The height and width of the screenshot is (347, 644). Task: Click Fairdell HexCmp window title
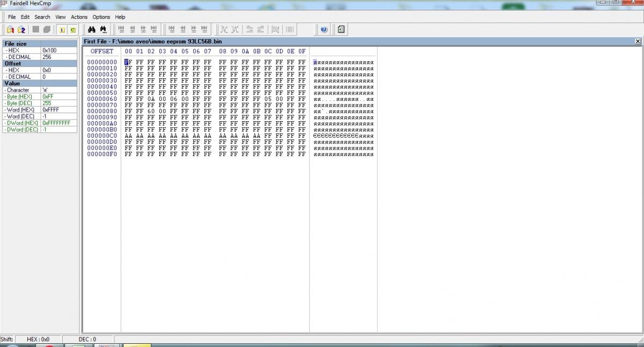click(30, 3)
